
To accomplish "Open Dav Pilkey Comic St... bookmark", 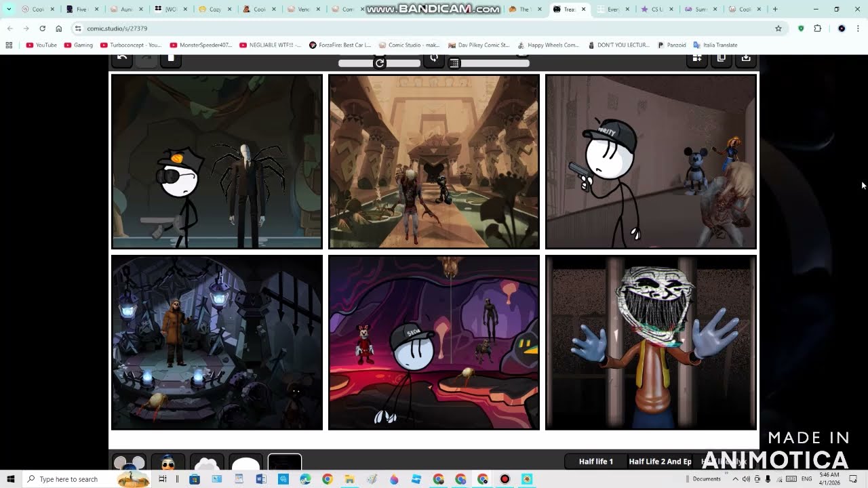I will (x=479, y=45).
